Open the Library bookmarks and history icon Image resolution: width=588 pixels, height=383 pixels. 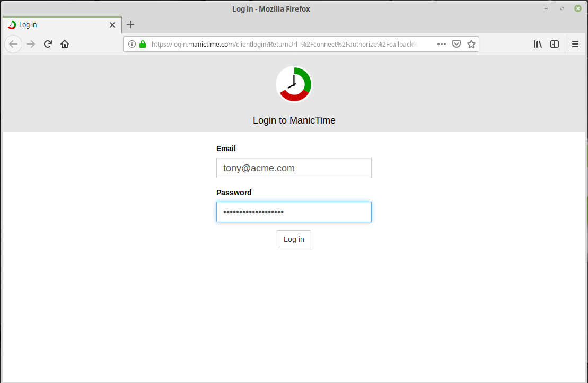click(x=538, y=44)
